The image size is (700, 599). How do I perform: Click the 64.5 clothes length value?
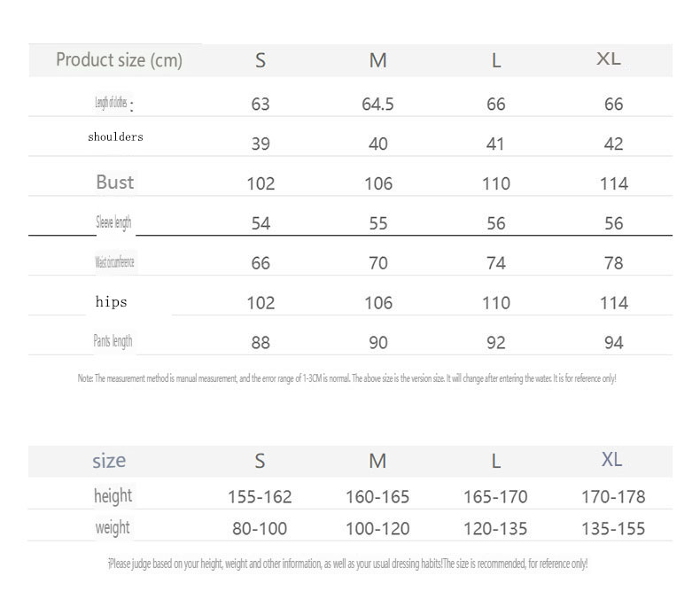[x=378, y=105]
